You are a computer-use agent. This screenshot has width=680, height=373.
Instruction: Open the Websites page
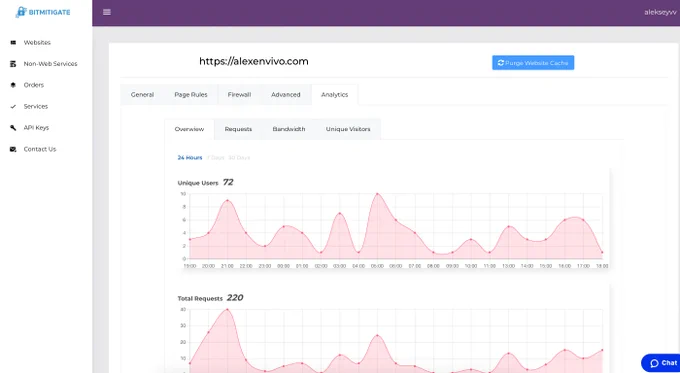pos(37,43)
